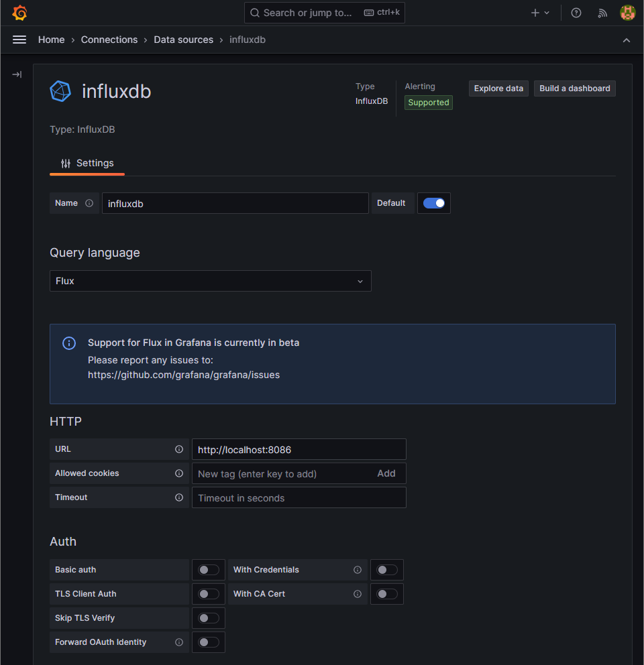Open the user profile avatar
The width and height of the screenshot is (644, 665).
pos(627,13)
